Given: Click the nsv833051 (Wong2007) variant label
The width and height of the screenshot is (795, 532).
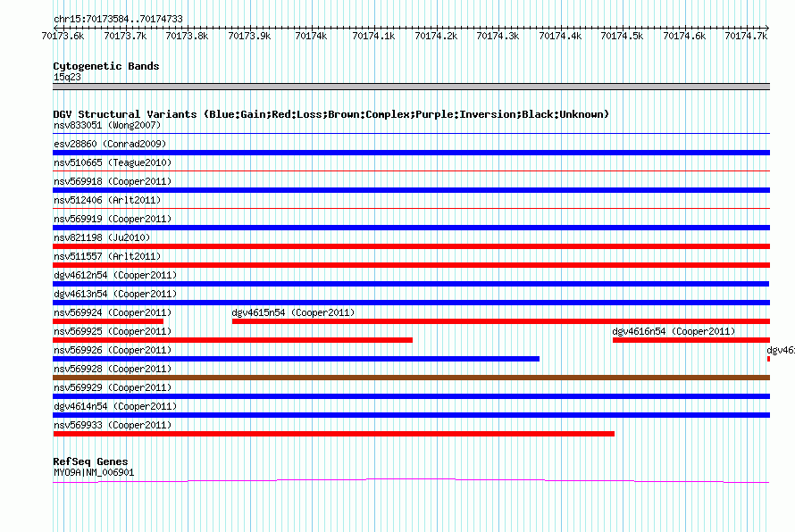Looking at the screenshot, I should click(x=107, y=125).
